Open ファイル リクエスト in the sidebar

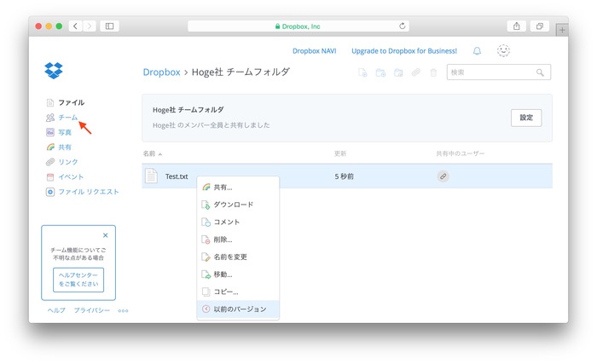(89, 192)
